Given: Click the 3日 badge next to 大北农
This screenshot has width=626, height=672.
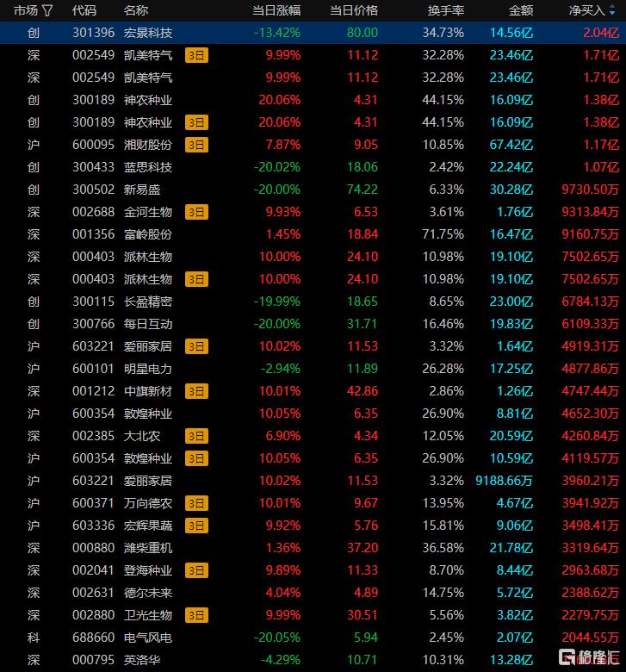Looking at the screenshot, I should 196,436.
